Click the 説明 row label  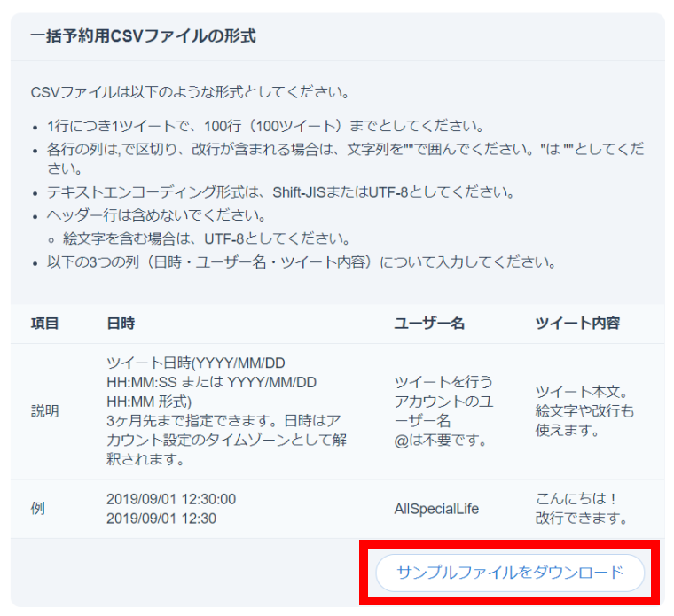44,411
